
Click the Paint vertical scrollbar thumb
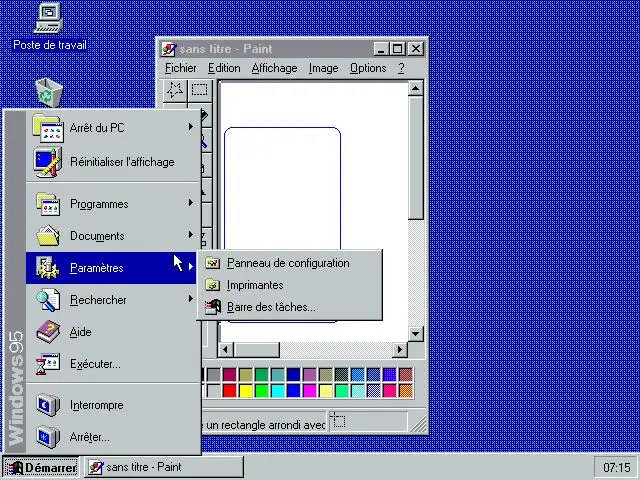tap(416, 158)
